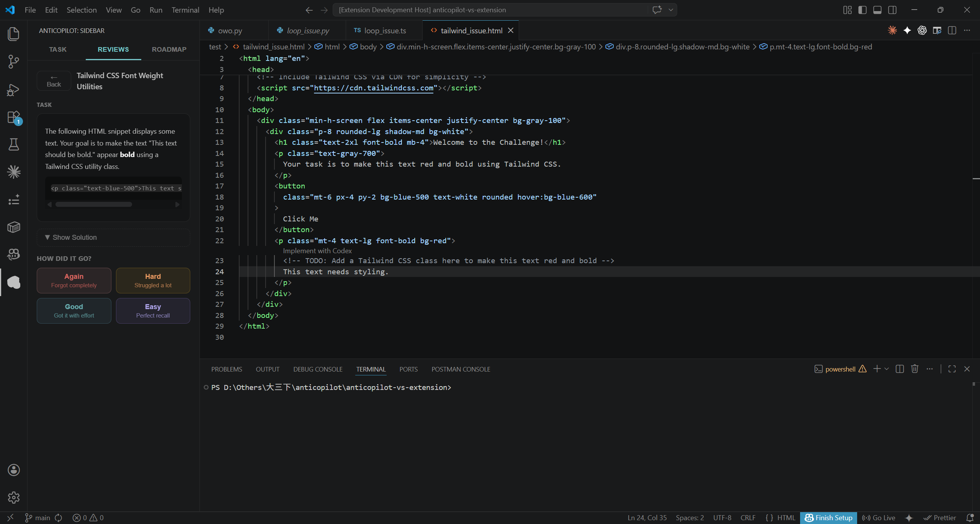
Task: Open the new terminal launch profile dropdown
Action: (887, 369)
